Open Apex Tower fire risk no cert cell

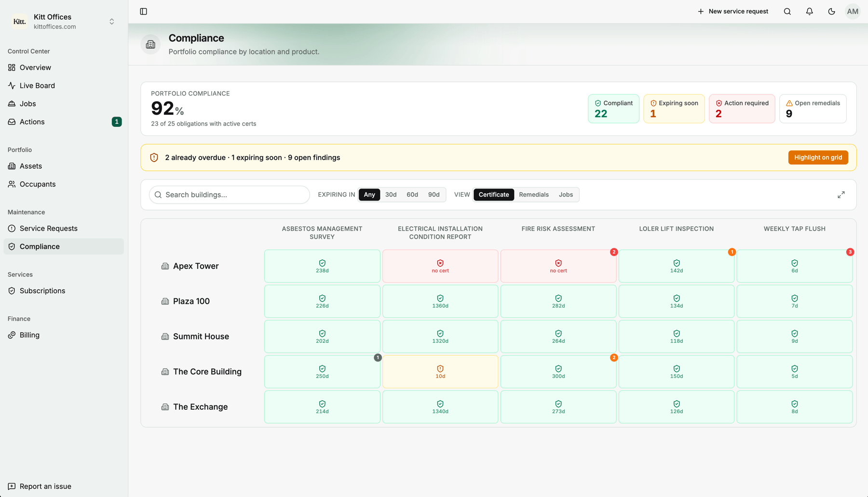[558, 266]
